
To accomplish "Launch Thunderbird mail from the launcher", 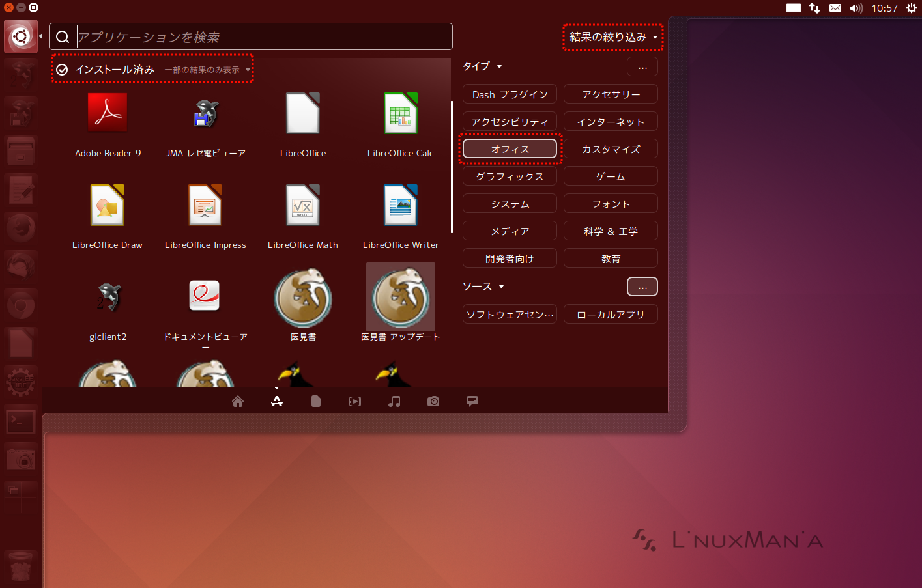I will (x=21, y=267).
